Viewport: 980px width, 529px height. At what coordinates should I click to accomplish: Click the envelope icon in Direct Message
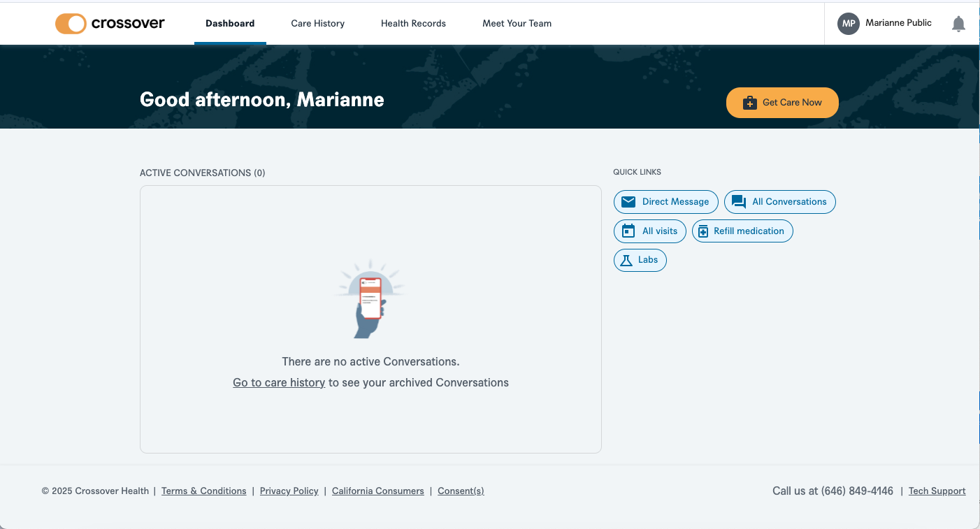[x=628, y=202]
